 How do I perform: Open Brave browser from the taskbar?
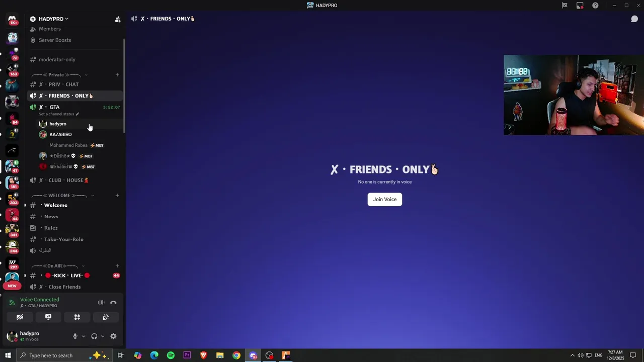(x=203, y=355)
